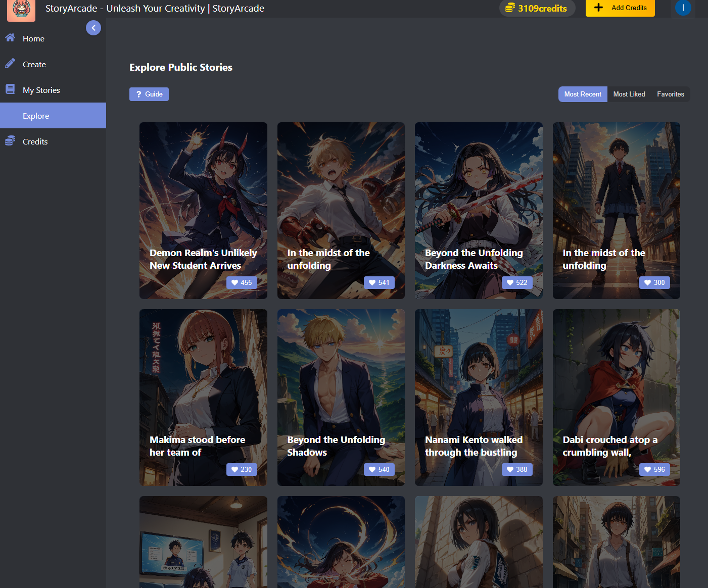Image resolution: width=708 pixels, height=588 pixels.
Task: Open the Home page
Action: point(53,38)
